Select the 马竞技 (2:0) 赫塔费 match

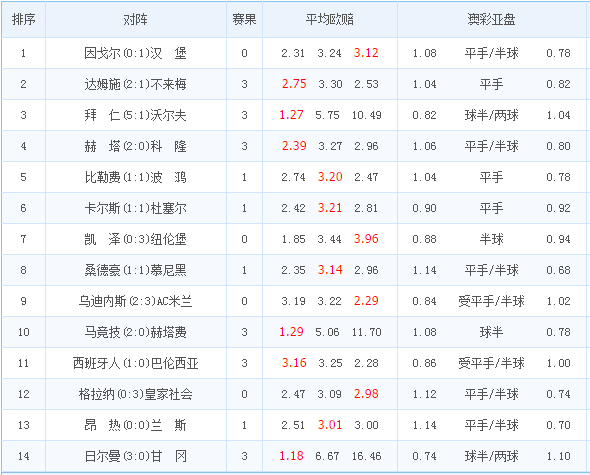click(135, 332)
